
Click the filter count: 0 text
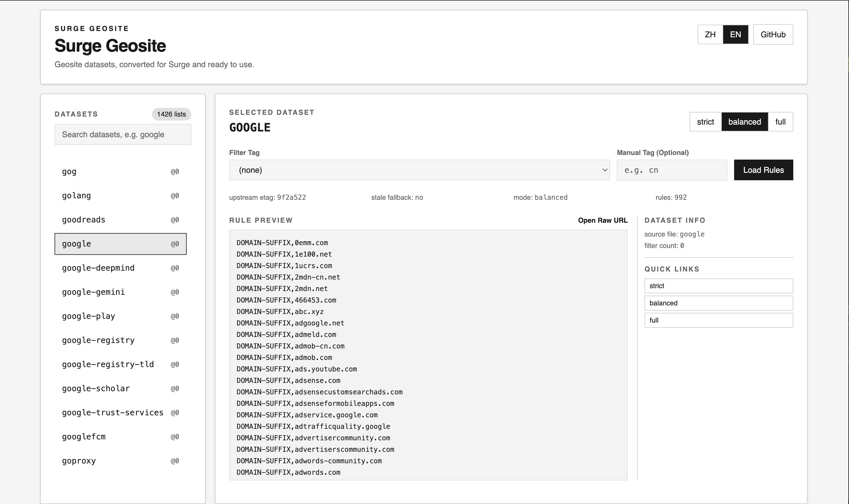coord(664,246)
